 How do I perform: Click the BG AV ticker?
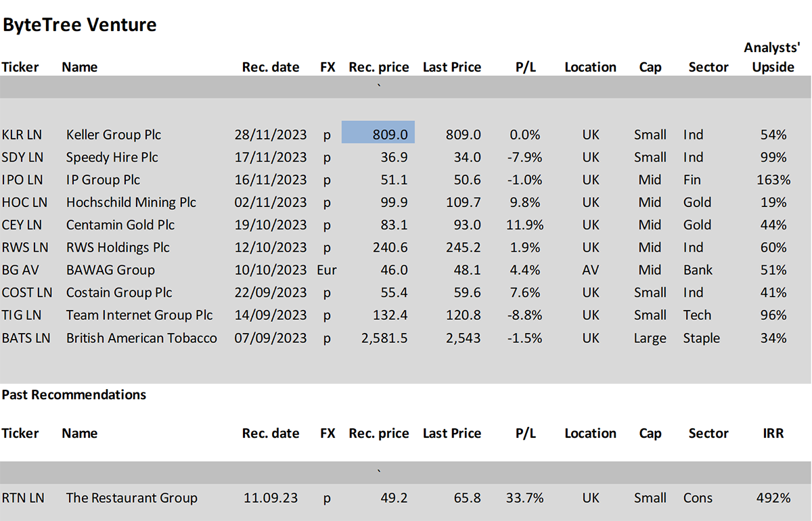[x=20, y=270]
